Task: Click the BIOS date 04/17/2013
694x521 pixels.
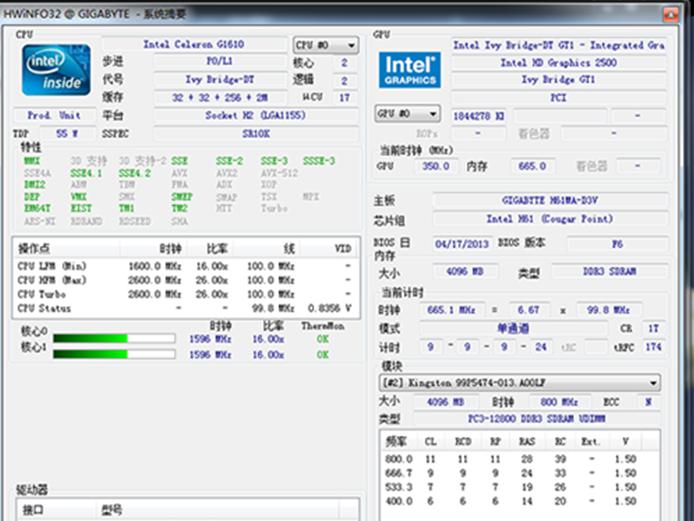Action: tap(462, 244)
